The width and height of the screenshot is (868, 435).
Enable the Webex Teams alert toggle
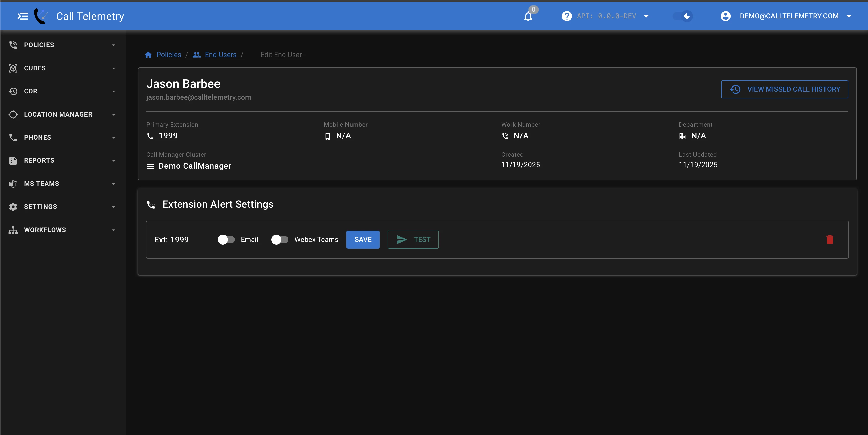tap(280, 239)
